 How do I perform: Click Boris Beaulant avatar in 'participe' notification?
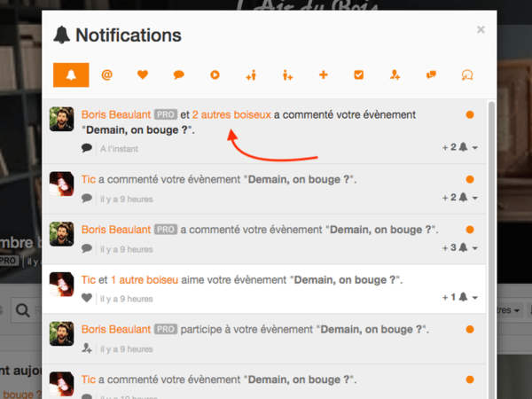click(x=62, y=334)
